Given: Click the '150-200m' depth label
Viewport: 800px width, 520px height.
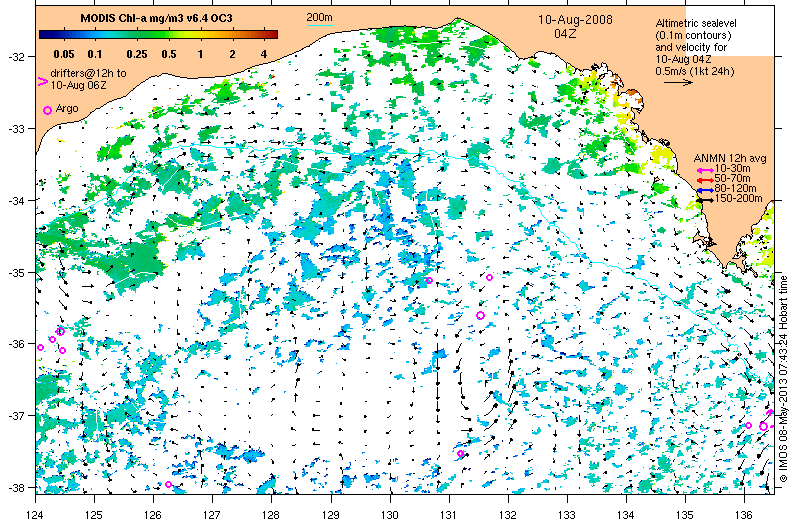Looking at the screenshot, I should click(x=738, y=199).
